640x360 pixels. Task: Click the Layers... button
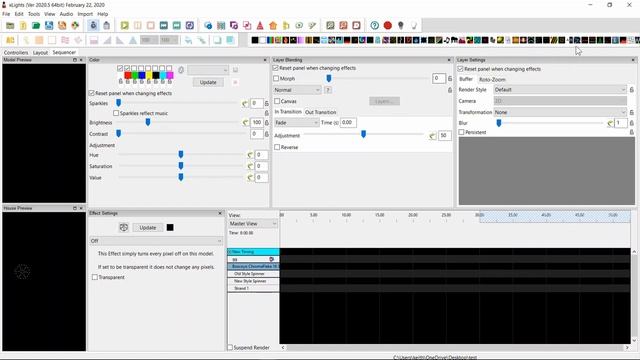click(384, 101)
